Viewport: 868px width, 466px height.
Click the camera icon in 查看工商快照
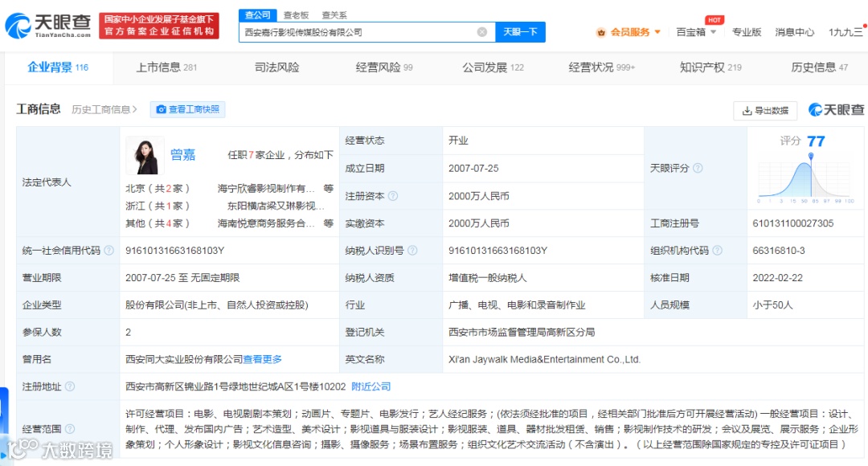[161, 109]
